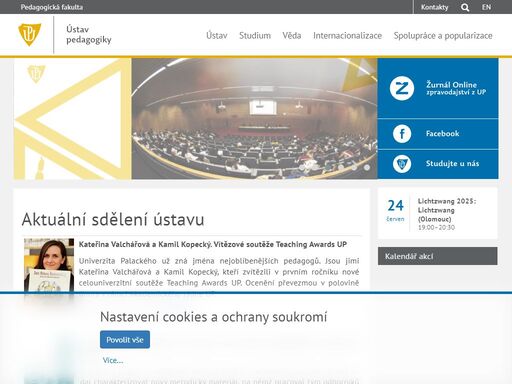
Task: Open the Facebook link text
Action: click(x=442, y=134)
